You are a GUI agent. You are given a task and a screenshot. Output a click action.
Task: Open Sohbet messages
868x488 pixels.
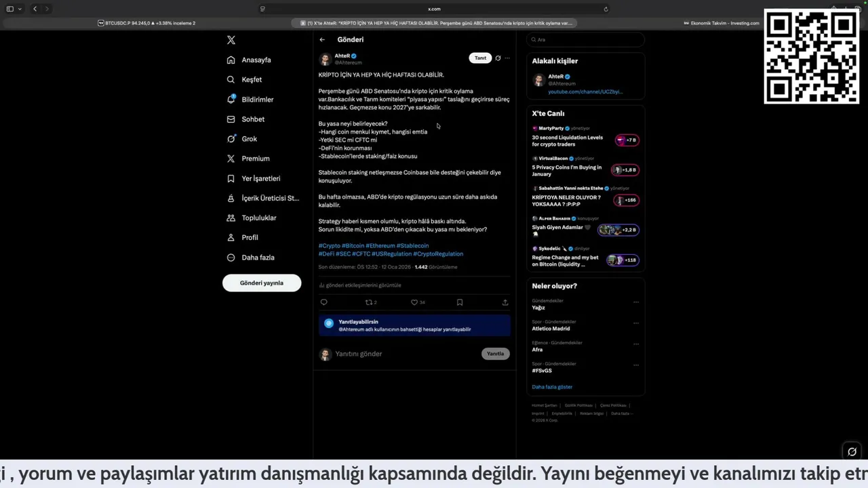tap(245, 119)
